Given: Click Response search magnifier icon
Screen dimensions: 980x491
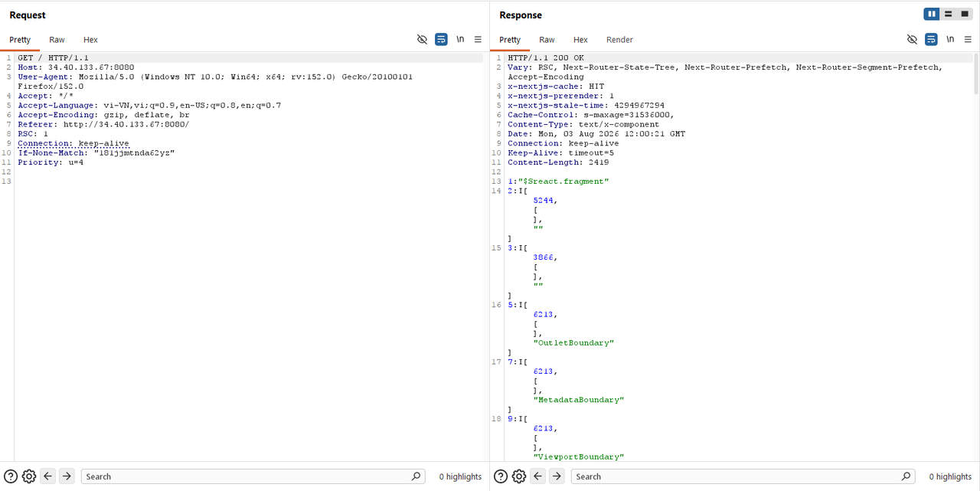Looking at the screenshot, I should tap(906, 476).
